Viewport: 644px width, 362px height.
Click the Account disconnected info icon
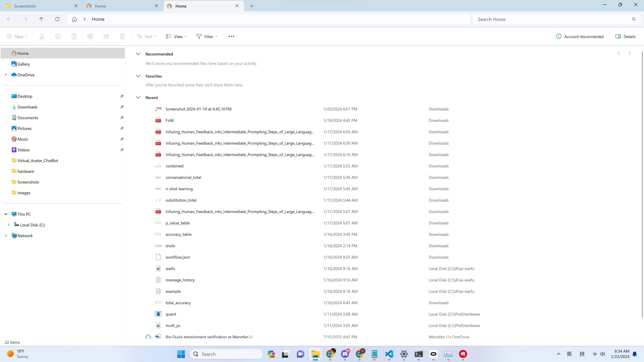(558, 37)
